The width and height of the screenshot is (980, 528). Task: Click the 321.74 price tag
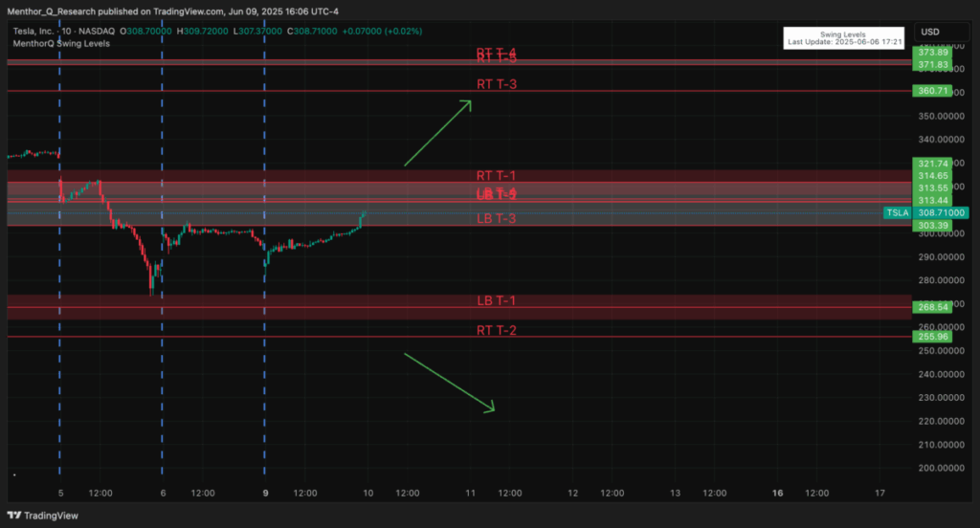932,164
